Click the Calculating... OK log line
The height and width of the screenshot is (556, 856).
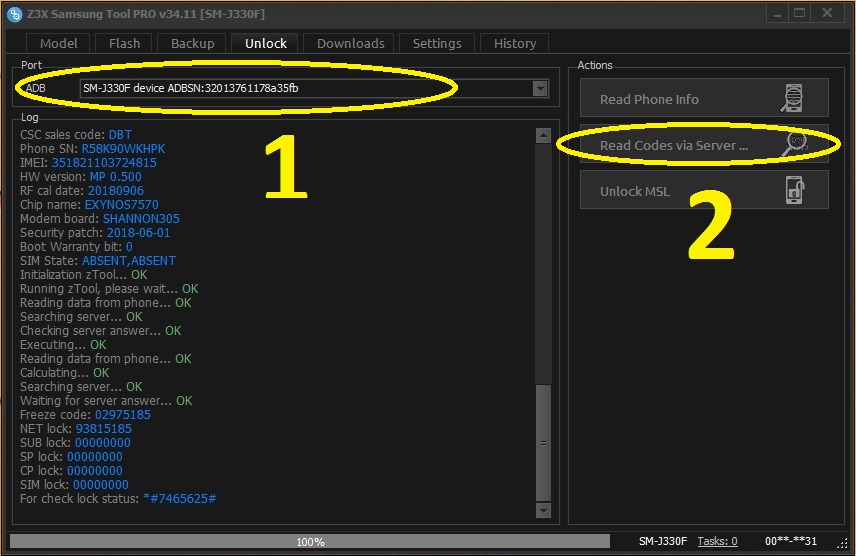[64, 372]
